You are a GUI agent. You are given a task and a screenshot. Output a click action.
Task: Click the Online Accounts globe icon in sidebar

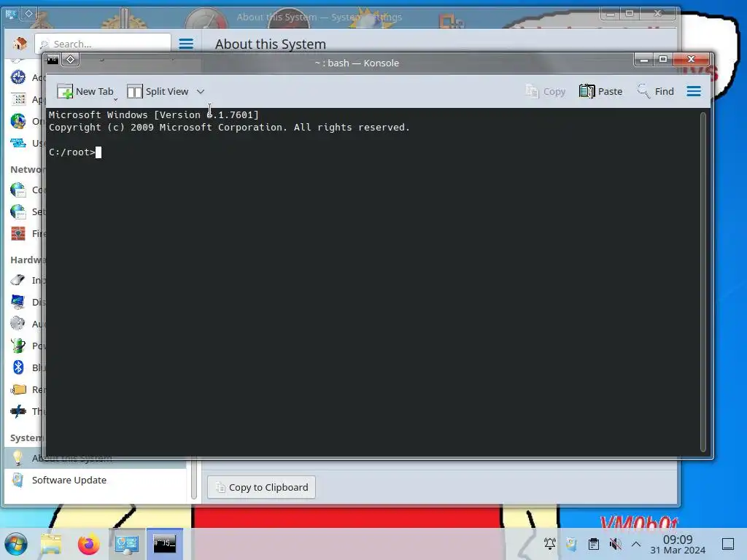pyautogui.click(x=18, y=121)
